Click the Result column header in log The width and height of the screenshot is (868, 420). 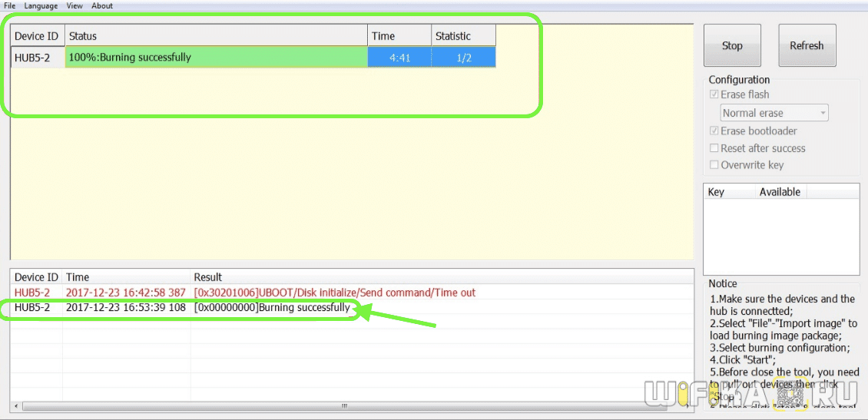click(207, 277)
